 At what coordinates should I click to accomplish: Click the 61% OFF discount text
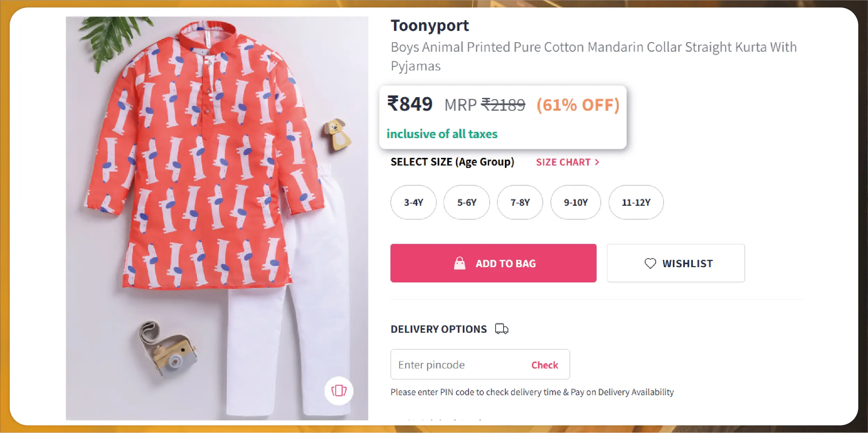click(x=578, y=105)
